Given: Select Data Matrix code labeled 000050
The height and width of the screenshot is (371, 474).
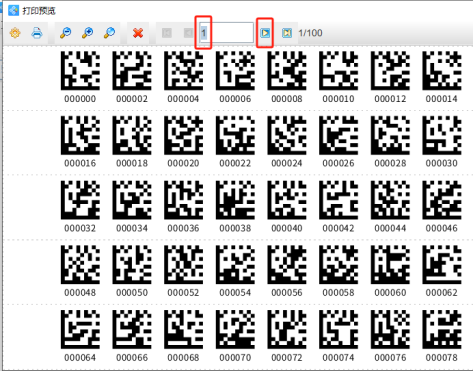Looking at the screenshot, I should [132, 264].
